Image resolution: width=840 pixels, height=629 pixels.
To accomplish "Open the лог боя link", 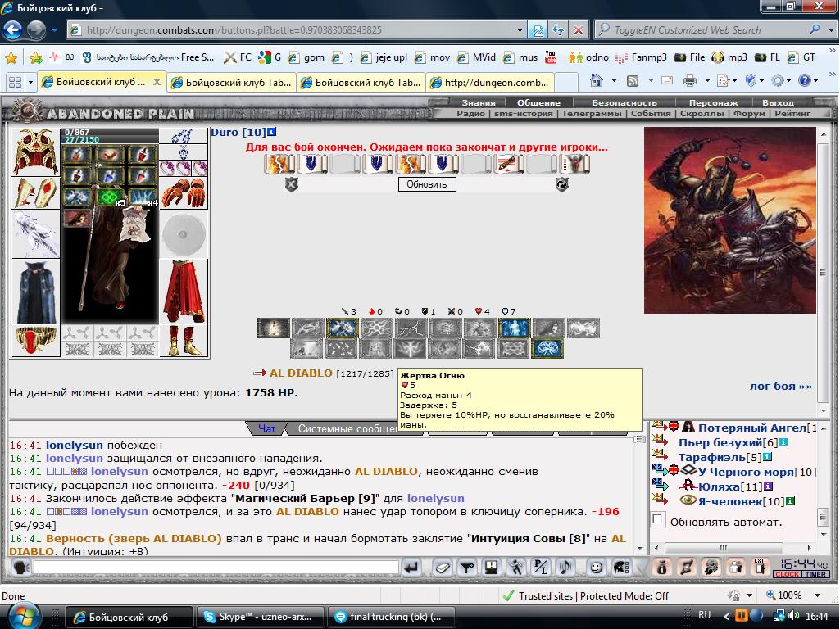I will 780,386.
